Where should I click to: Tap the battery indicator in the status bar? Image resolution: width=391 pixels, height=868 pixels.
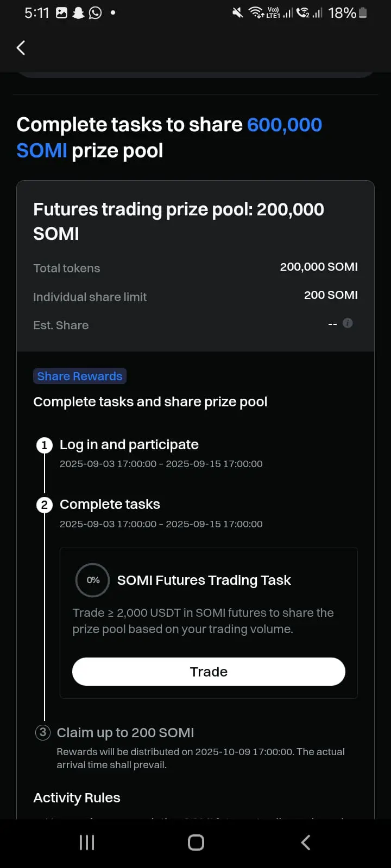[363, 12]
